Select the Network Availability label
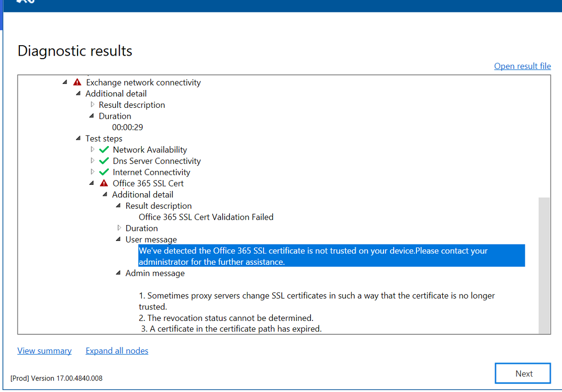 (150, 150)
